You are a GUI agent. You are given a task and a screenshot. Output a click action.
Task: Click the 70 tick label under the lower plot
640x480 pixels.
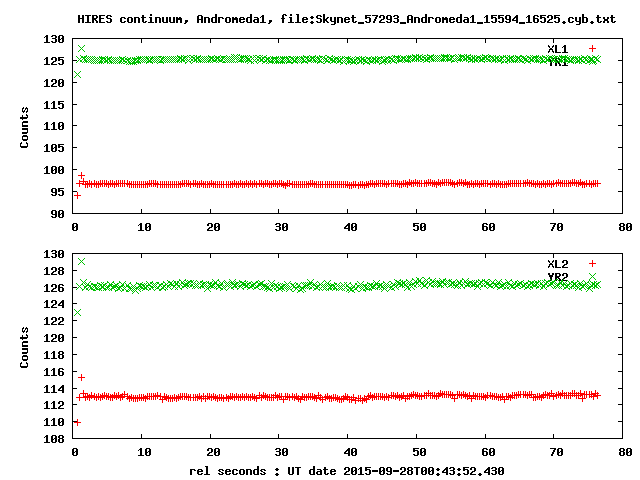(557, 453)
